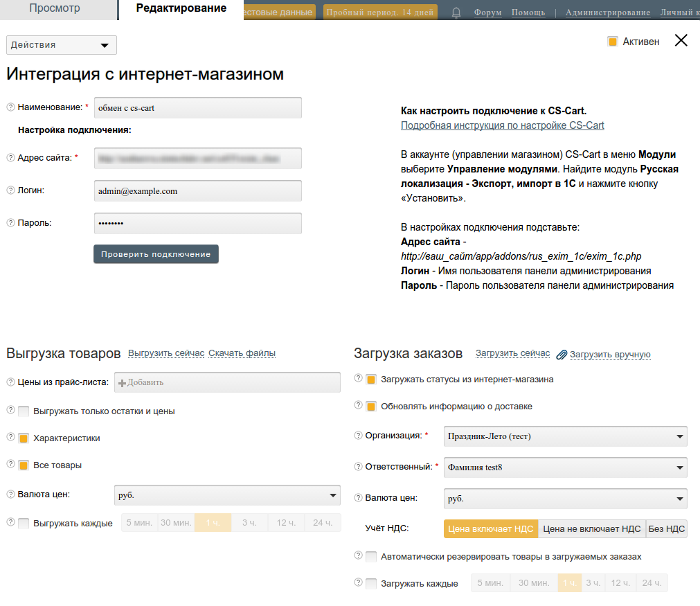
Task: Open the Действия dropdown menu
Action: tap(62, 45)
